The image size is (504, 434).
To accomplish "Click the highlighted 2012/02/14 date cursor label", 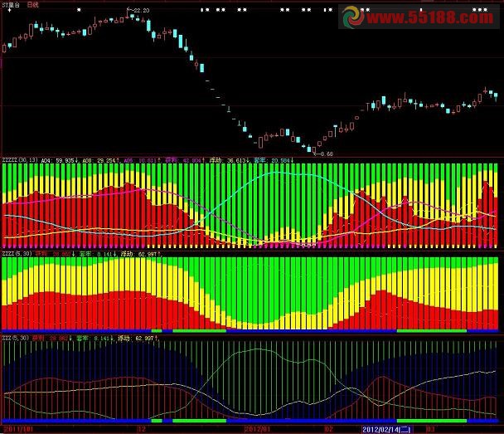I will pyautogui.click(x=386, y=430).
